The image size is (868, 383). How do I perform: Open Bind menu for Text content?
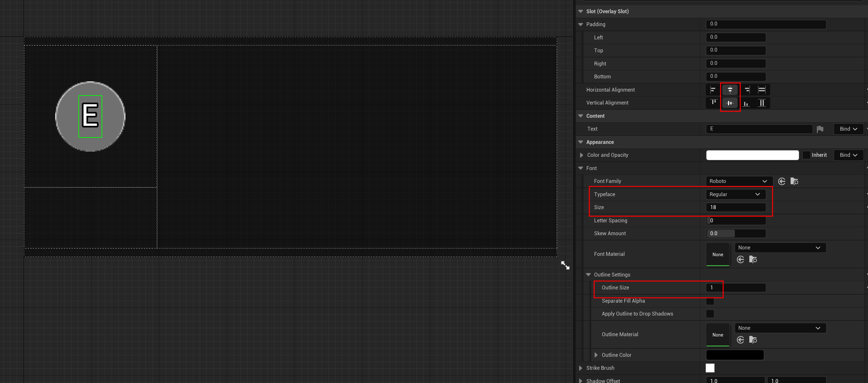tap(848, 129)
